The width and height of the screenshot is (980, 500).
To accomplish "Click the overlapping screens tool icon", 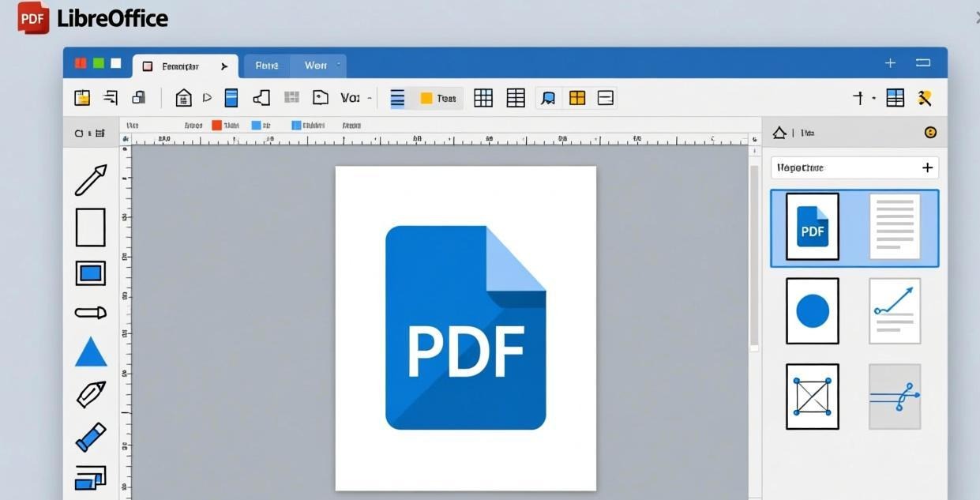I will [91, 477].
